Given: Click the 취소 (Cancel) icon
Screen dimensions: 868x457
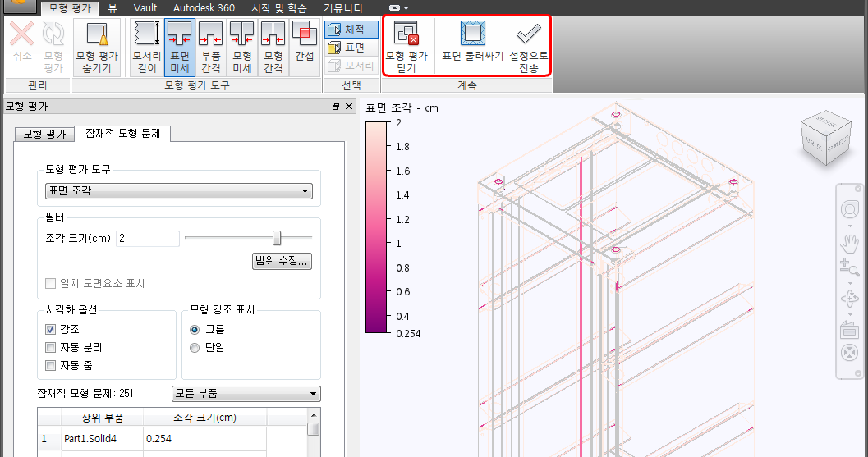Looking at the screenshot, I should (x=21, y=33).
